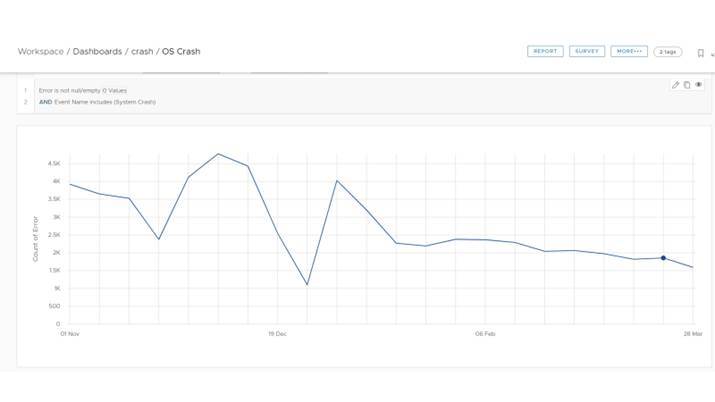Open the REPORT button

click(x=545, y=51)
